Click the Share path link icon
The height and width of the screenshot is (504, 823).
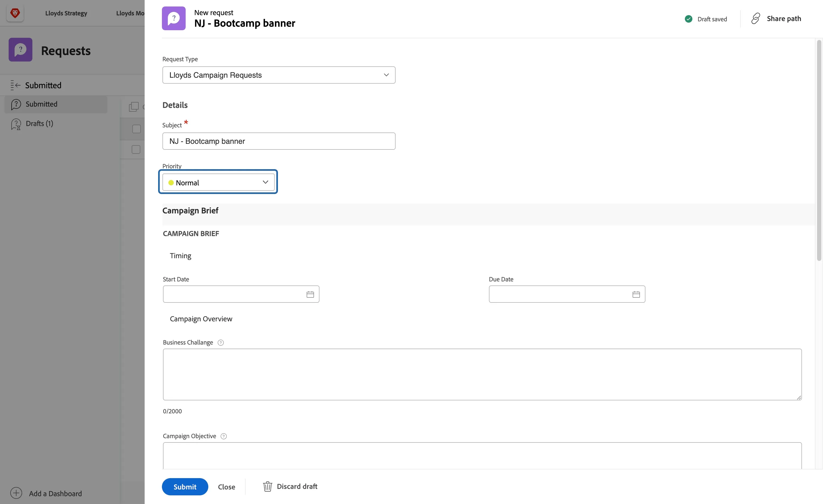(x=756, y=18)
